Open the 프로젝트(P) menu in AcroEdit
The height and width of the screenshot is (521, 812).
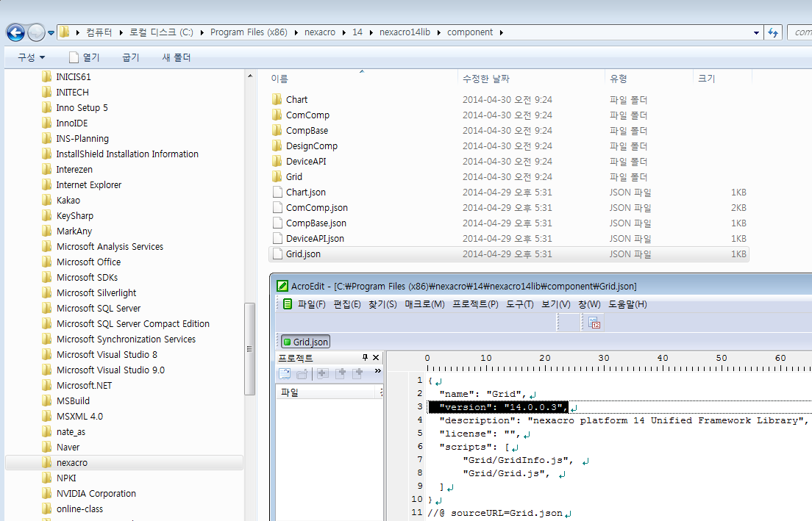coord(475,304)
